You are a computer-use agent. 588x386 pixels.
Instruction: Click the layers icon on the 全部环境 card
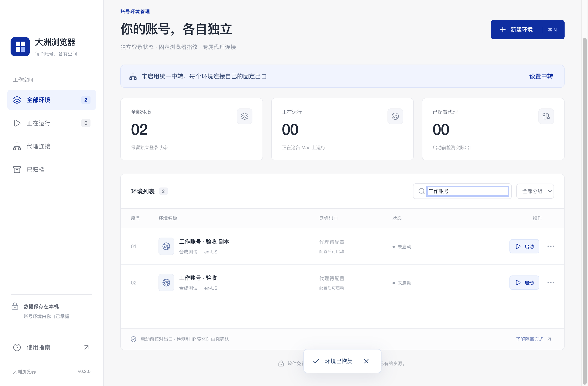coord(244,116)
